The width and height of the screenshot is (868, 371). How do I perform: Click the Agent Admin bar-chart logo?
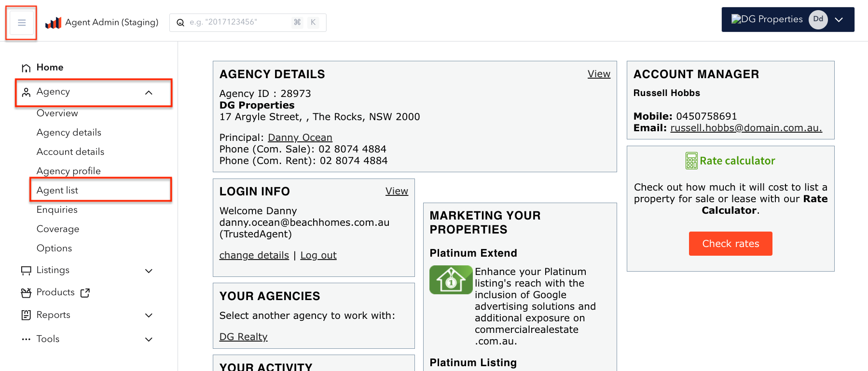coord(53,23)
